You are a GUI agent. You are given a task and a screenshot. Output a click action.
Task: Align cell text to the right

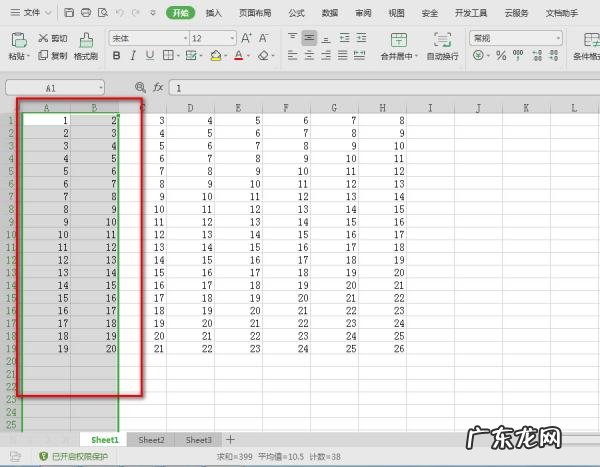pyautogui.click(x=326, y=56)
